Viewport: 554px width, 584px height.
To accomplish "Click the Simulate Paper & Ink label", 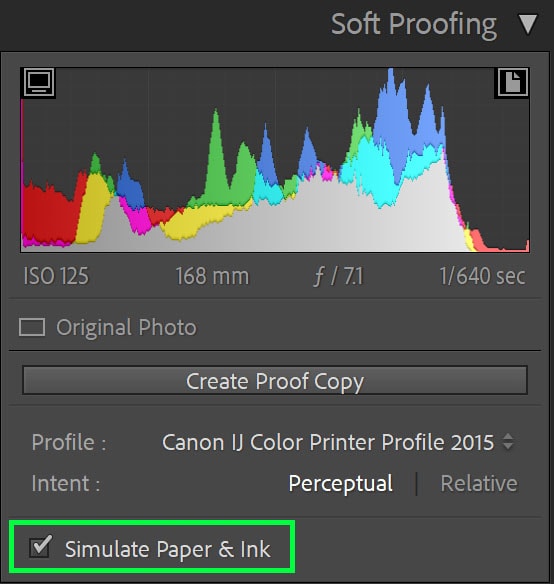I will (168, 549).
